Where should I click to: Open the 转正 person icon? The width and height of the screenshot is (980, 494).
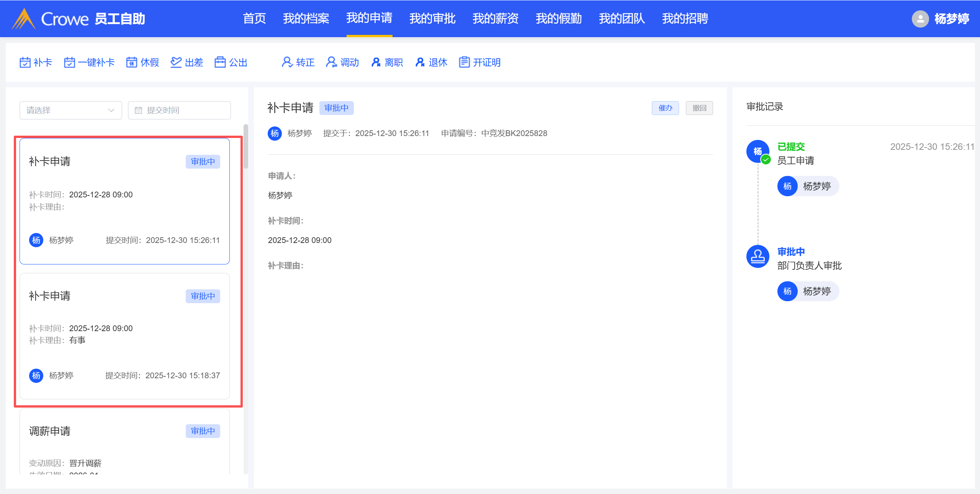point(287,62)
